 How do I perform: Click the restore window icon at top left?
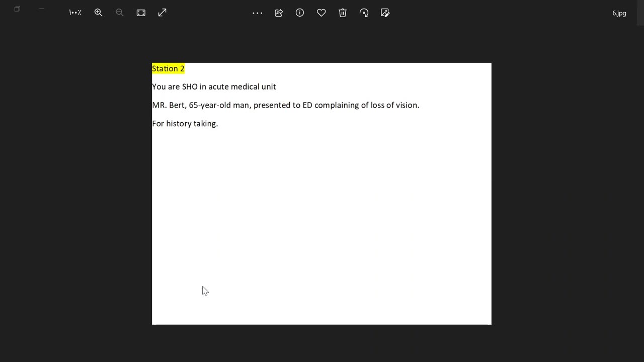coord(17,9)
